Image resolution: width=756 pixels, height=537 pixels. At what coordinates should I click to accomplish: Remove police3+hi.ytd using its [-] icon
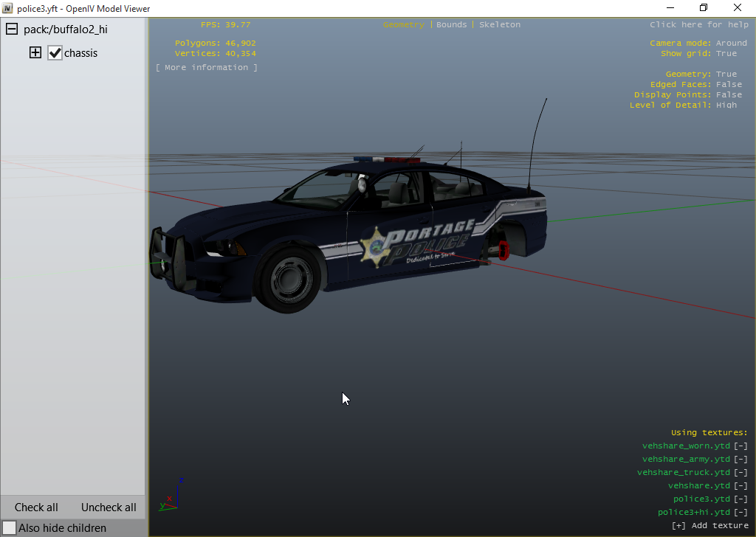(x=740, y=512)
